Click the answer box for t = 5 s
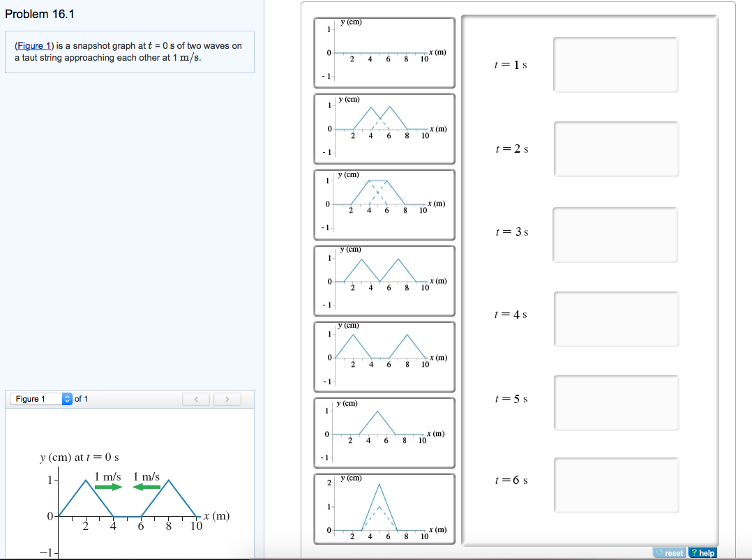 (615, 402)
